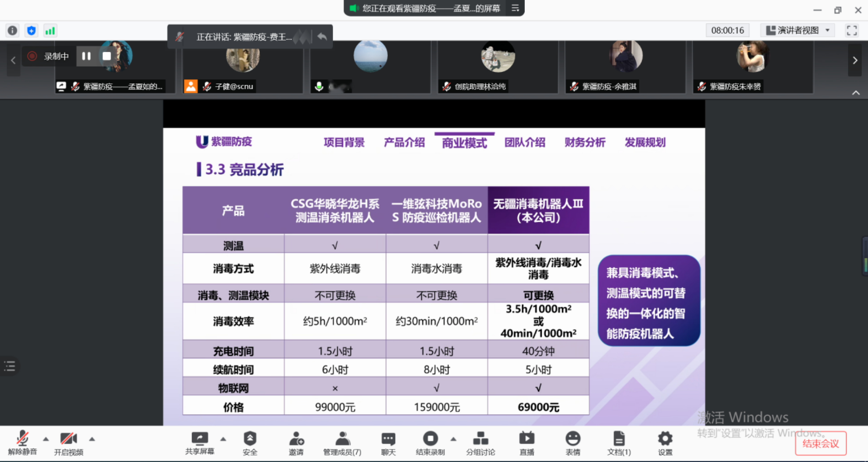Show previous participants with left arrow
This screenshot has width=868, height=462.
[13, 60]
